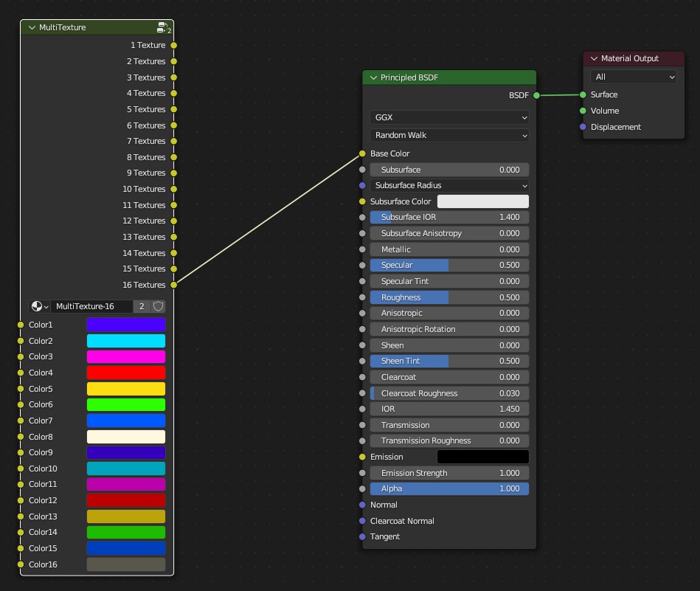
Task: Open the black Emission color swatch
Action: (483, 457)
